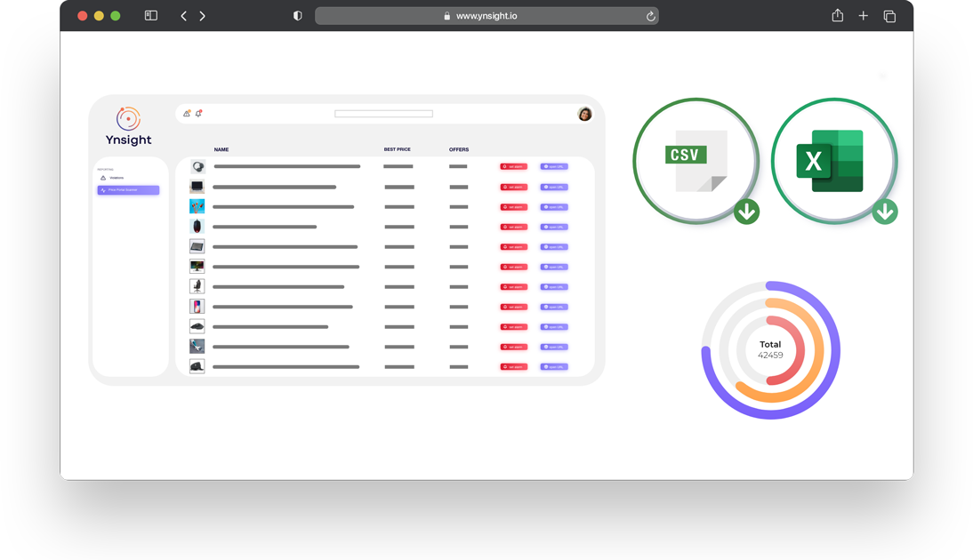Go forward in browser history
Viewport: 973px width, 560px height.
coord(202,16)
